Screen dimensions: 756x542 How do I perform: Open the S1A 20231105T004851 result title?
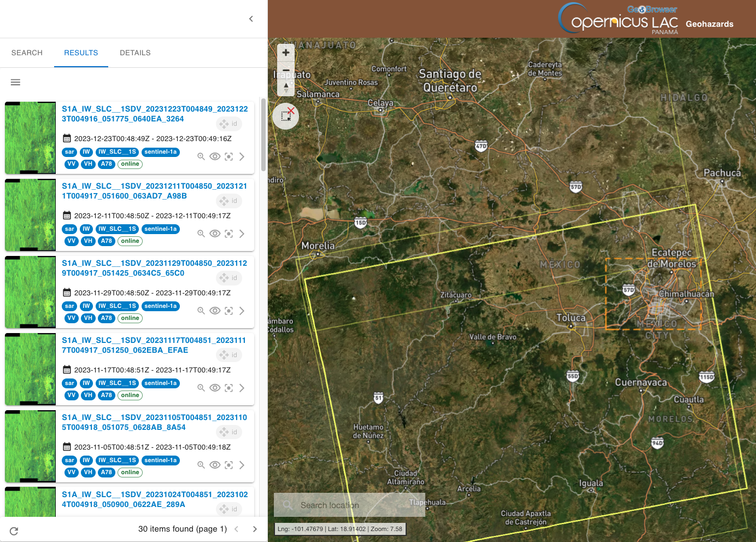pos(155,422)
